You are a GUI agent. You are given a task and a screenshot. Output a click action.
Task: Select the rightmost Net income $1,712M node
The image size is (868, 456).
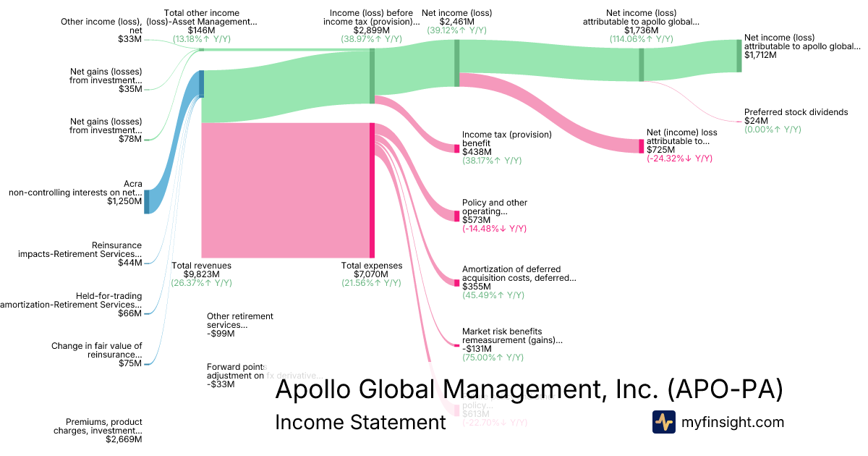click(739, 56)
